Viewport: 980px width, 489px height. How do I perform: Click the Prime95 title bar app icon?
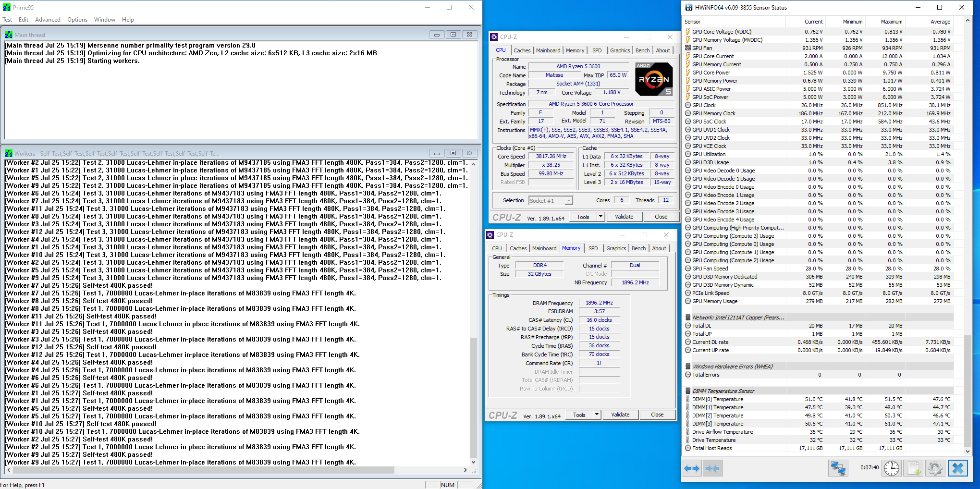[7, 7]
